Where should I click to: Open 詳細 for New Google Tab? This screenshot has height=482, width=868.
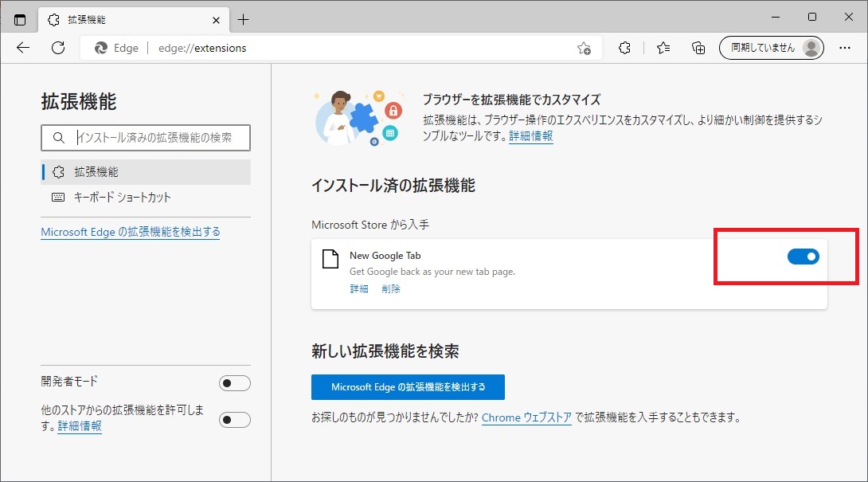pyautogui.click(x=359, y=288)
